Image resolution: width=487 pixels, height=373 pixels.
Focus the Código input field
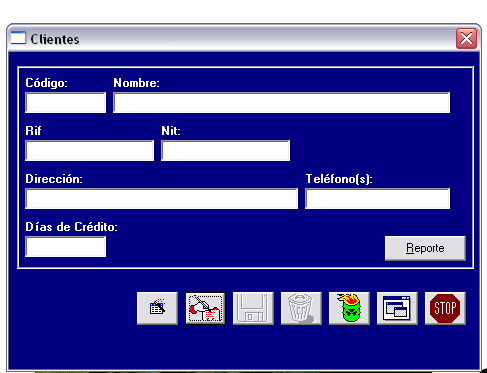(66, 103)
